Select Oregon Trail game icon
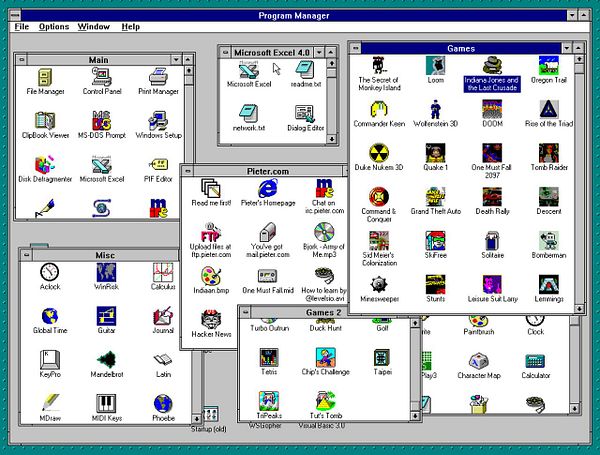Screen dimensions: 600x455 [x=549, y=70]
